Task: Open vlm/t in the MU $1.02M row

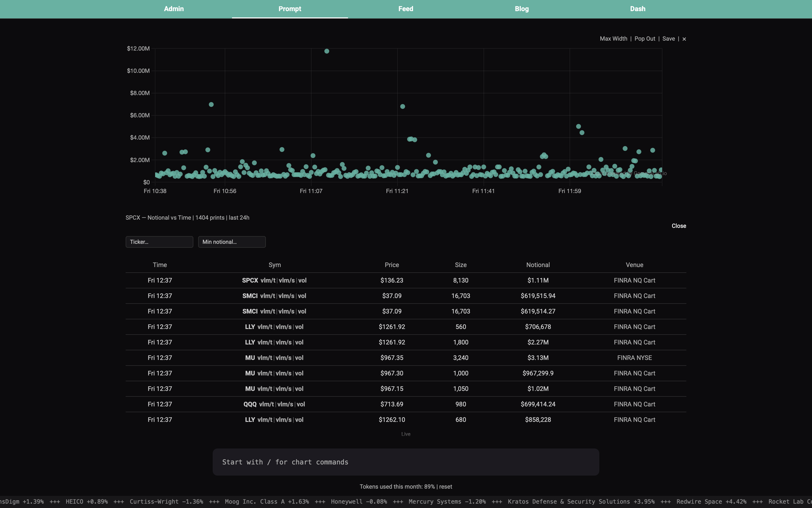Action: (x=265, y=388)
